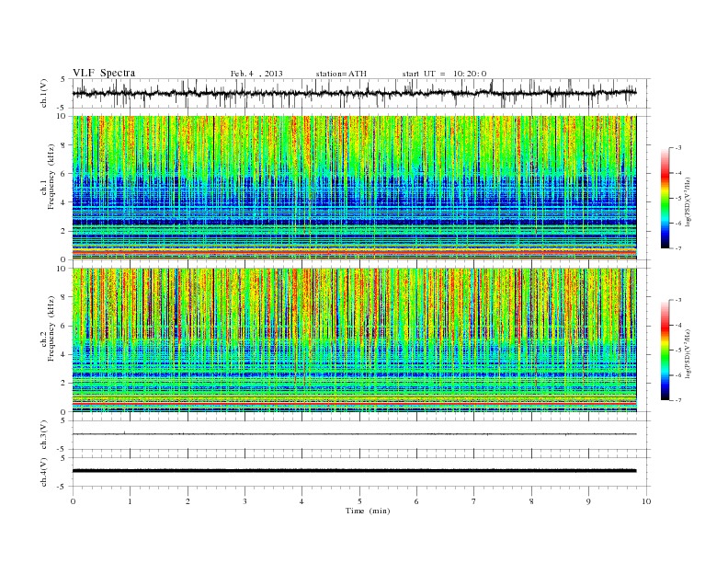Image resolution: width=728 pixels, height=563 pixels.
Task: Click the ch.1 spectrogram color bar
Action: point(665,198)
